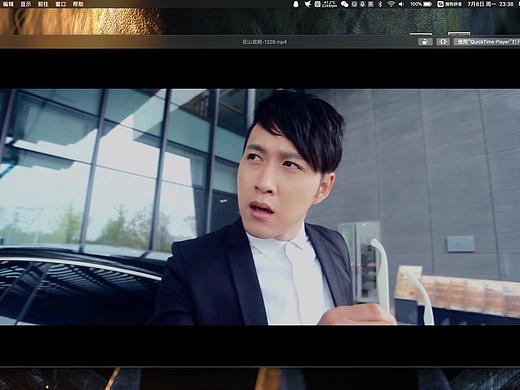Open with QuickTime Player button
Image resolution: width=520 pixels, height=390 pixels.
coord(487,42)
